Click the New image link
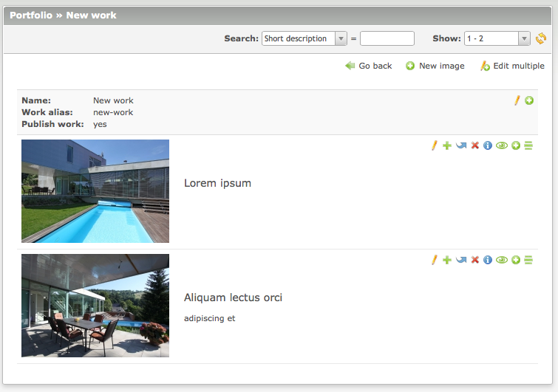The image size is (558, 392). point(435,66)
